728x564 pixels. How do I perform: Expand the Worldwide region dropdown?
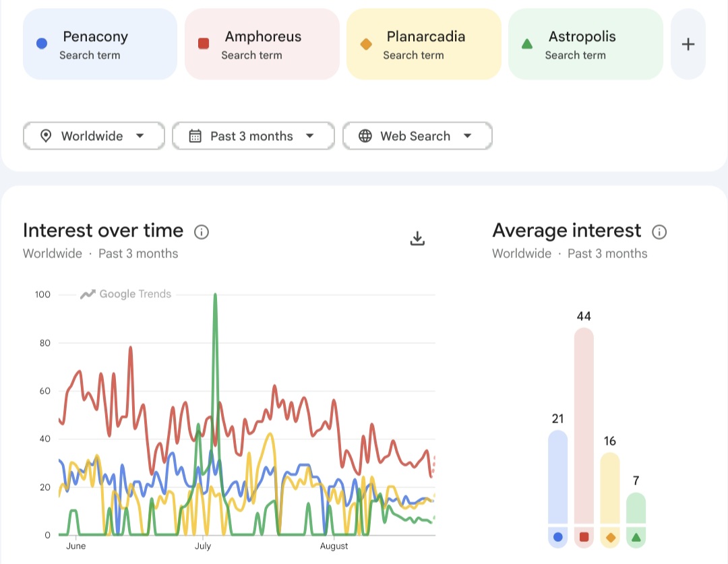[94, 136]
